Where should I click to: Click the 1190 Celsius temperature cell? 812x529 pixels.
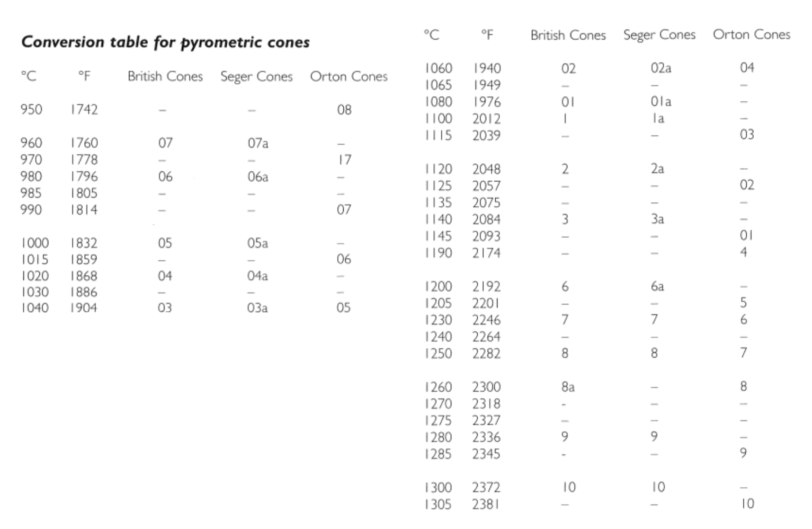(x=438, y=253)
